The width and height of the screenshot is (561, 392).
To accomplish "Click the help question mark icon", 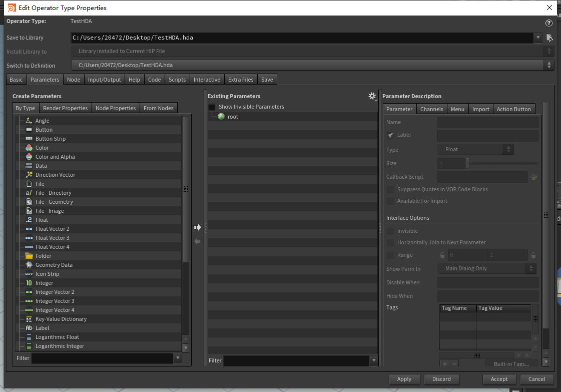I will 548,23.
